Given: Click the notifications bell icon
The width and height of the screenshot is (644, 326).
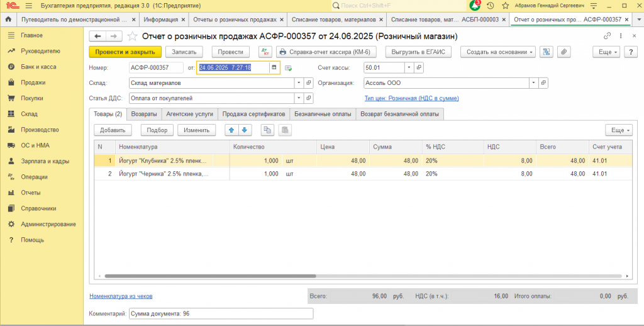Looking at the screenshot, I should 475,5.
